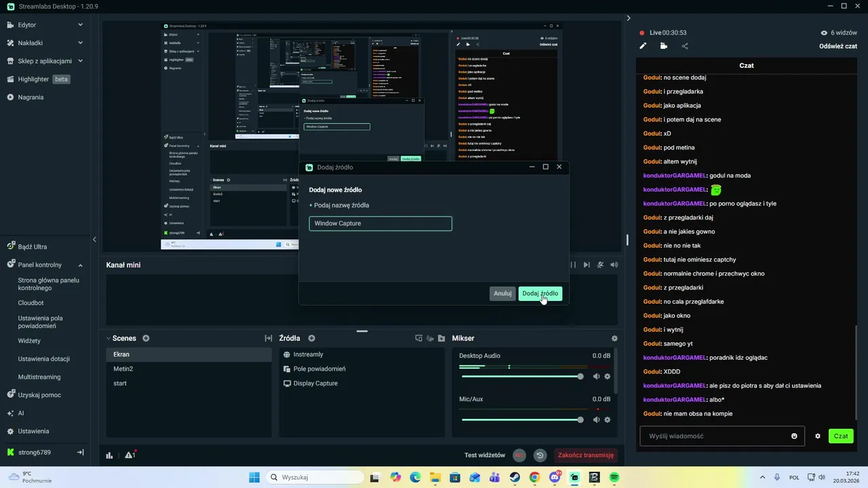This screenshot has width=868, height=488.
Task: Edit stream info pencil icon
Action: click(643, 46)
